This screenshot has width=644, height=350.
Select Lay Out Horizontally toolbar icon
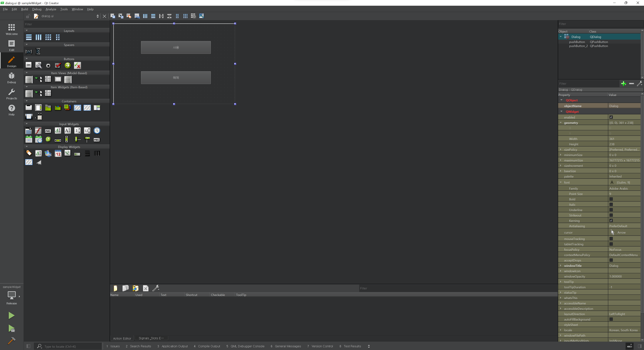(145, 16)
